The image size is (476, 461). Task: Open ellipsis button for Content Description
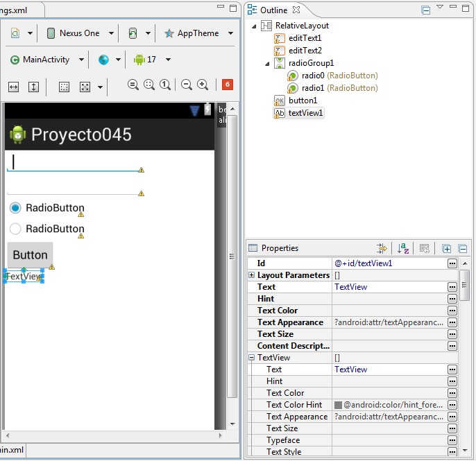coord(452,346)
